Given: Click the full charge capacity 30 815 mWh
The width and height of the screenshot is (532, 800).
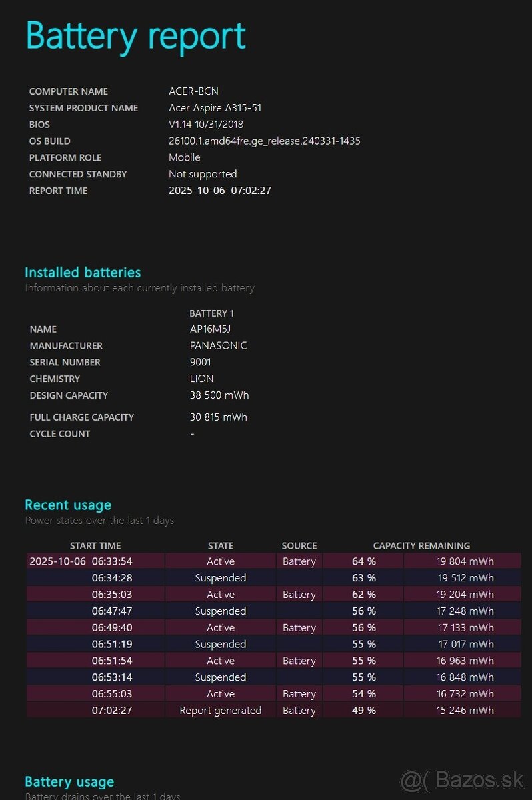Looking at the screenshot, I should [218, 417].
